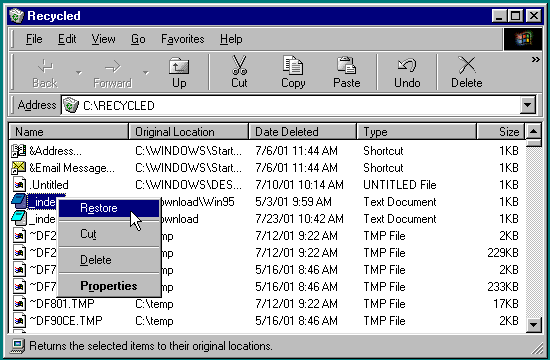Sort by the Type column header

417,132
